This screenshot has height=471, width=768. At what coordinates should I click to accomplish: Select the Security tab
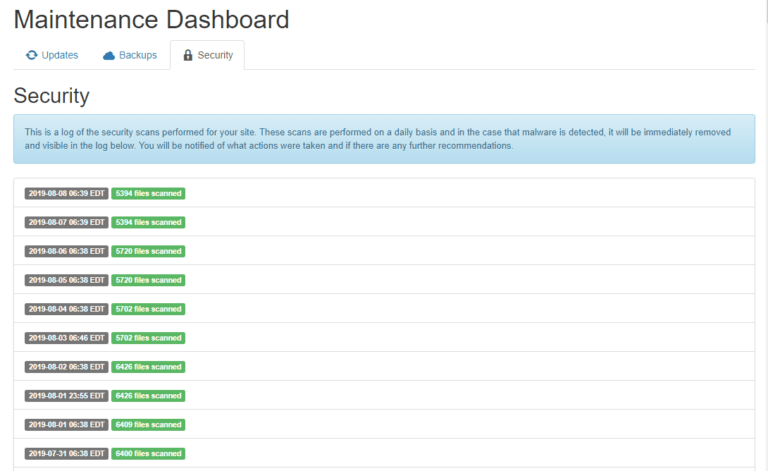click(207, 55)
